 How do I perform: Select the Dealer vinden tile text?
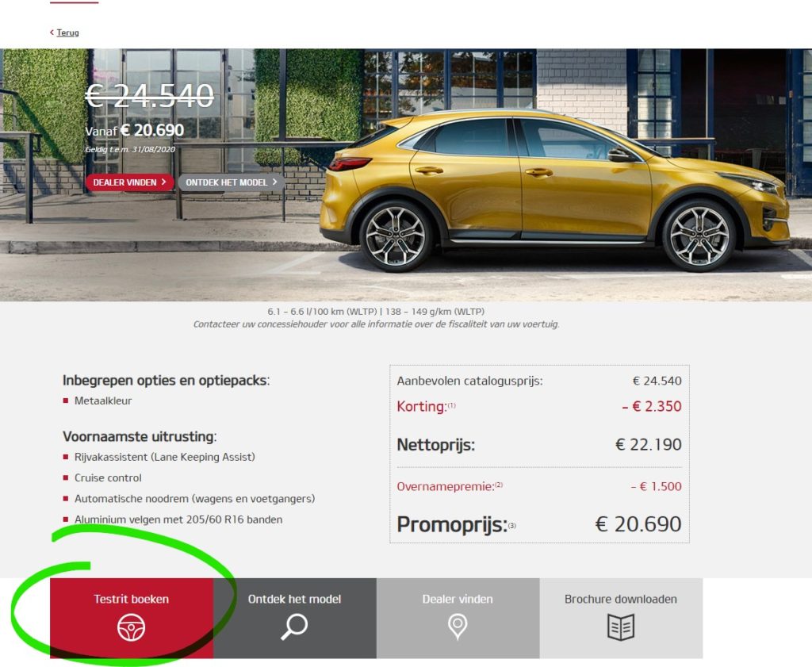click(x=458, y=599)
